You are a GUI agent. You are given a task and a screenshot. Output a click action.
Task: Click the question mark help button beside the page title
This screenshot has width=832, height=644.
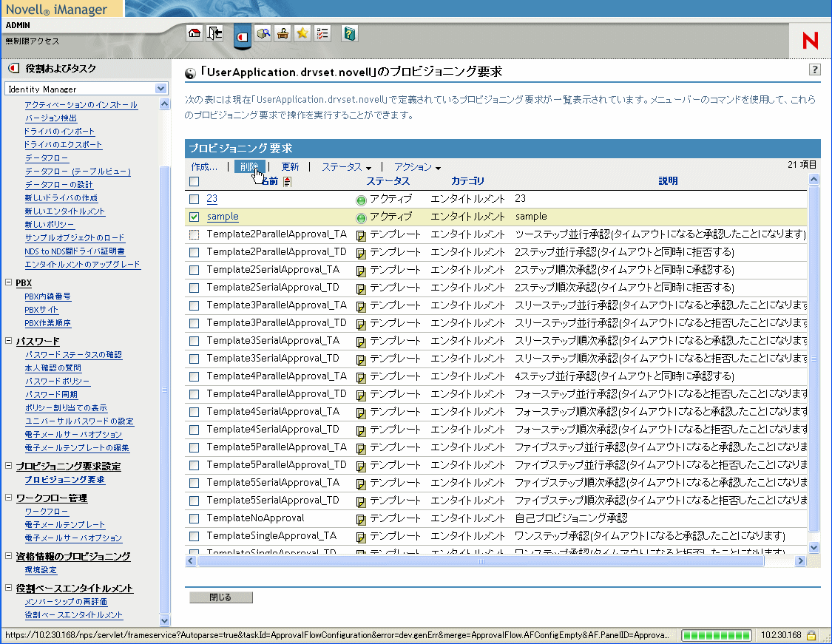[814, 70]
